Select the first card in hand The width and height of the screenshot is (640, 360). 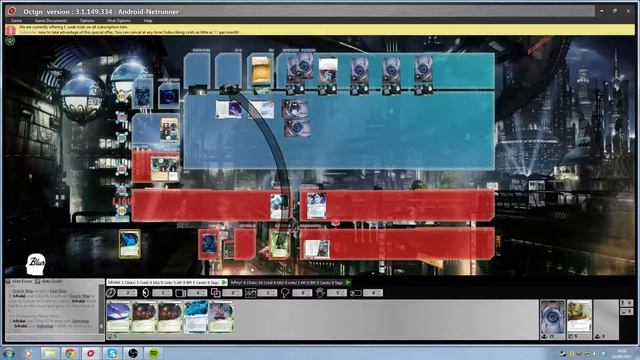tap(118, 317)
